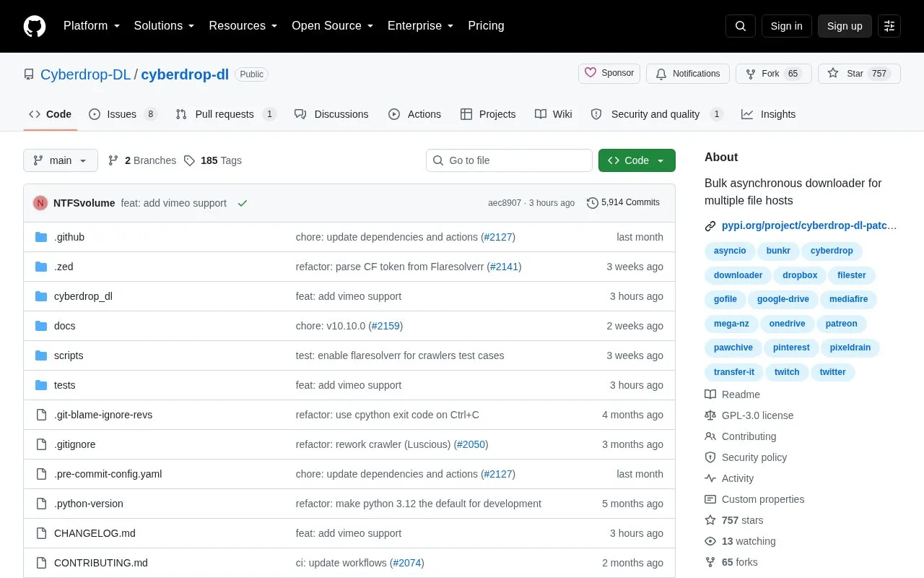Open the cyberdrop_dl folder
Screen dimensions: 924x578
pyautogui.click(x=83, y=296)
